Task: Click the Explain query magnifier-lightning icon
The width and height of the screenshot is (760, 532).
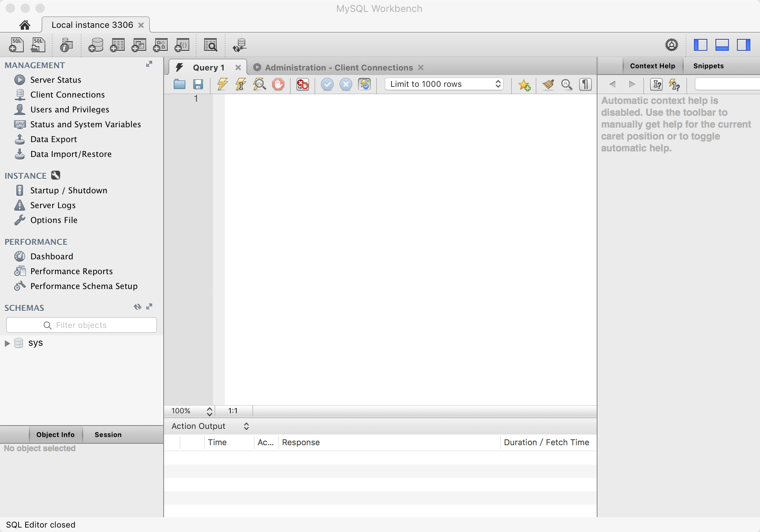Action: (259, 84)
